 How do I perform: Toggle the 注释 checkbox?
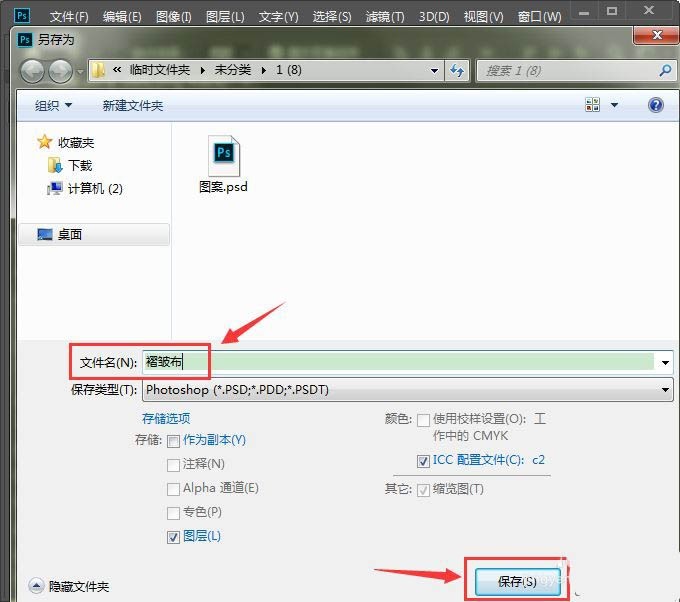(x=173, y=465)
